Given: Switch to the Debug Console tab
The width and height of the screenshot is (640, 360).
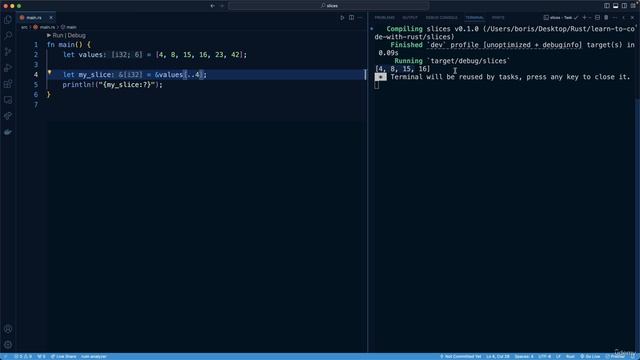Looking at the screenshot, I should 441,18.
